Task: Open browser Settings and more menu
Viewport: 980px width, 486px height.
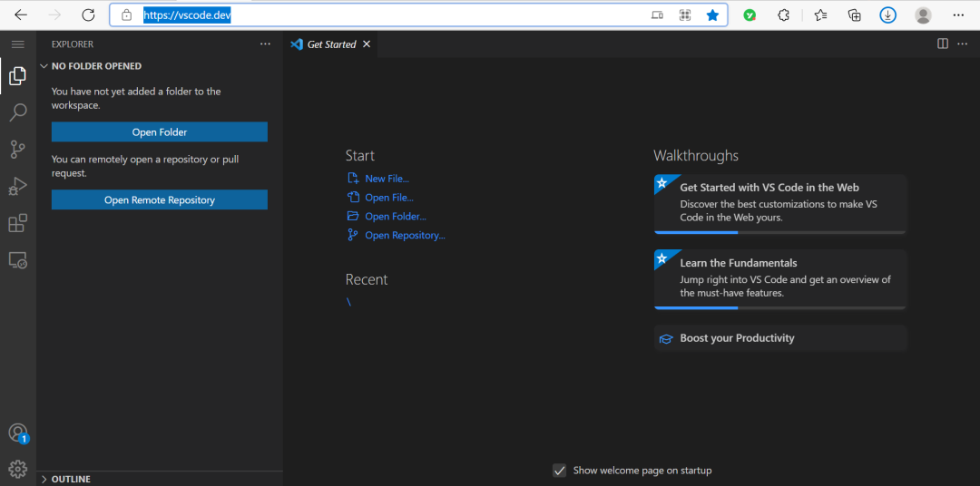Action: point(958,15)
